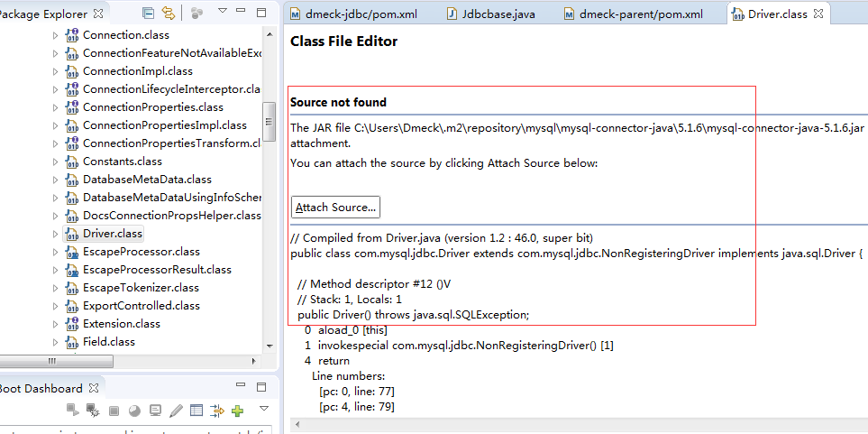Maximize the Boot Dashboard view
This screenshot has width=868, height=434.
pos(260,385)
